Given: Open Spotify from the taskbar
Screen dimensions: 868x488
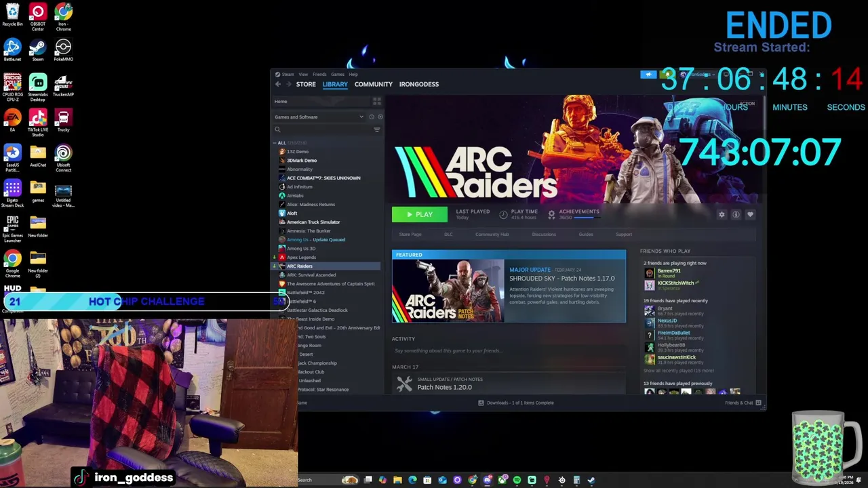Looking at the screenshot, I should (517, 480).
